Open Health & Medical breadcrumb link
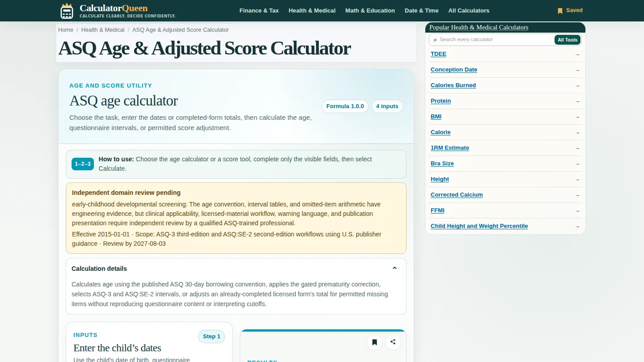Viewport: 644px width, 362px height. tap(103, 30)
